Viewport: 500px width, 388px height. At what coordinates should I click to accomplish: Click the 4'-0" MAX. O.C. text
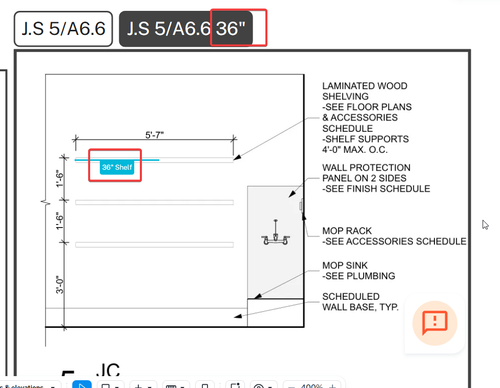pyautogui.click(x=355, y=150)
